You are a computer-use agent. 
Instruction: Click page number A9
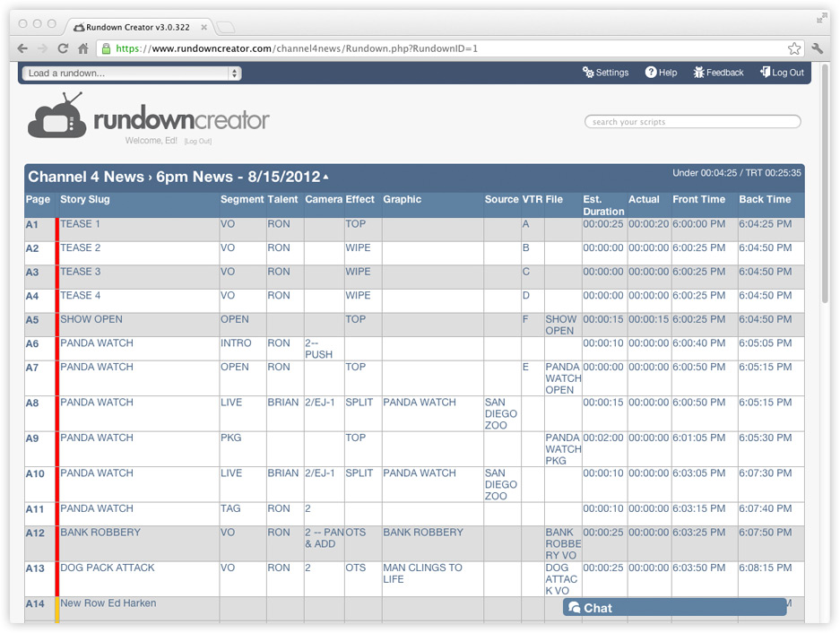pos(32,438)
